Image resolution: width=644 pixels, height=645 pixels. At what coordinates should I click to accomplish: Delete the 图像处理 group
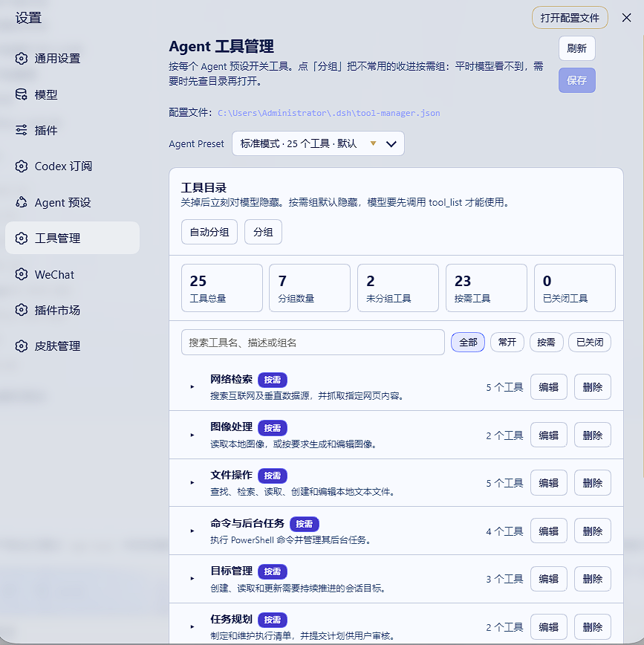click(593, 435)
